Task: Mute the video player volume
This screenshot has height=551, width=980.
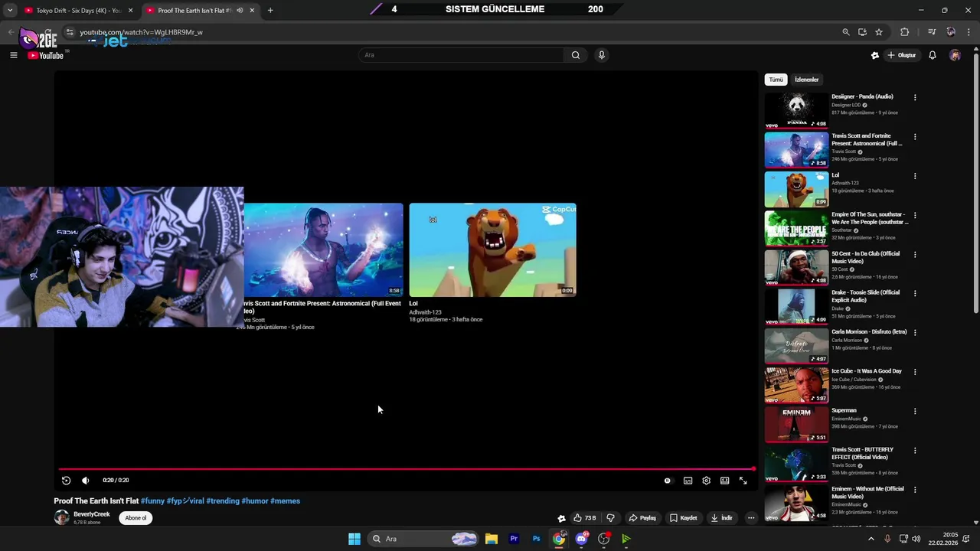Action: pyautogui.click(x=85, y=481)
